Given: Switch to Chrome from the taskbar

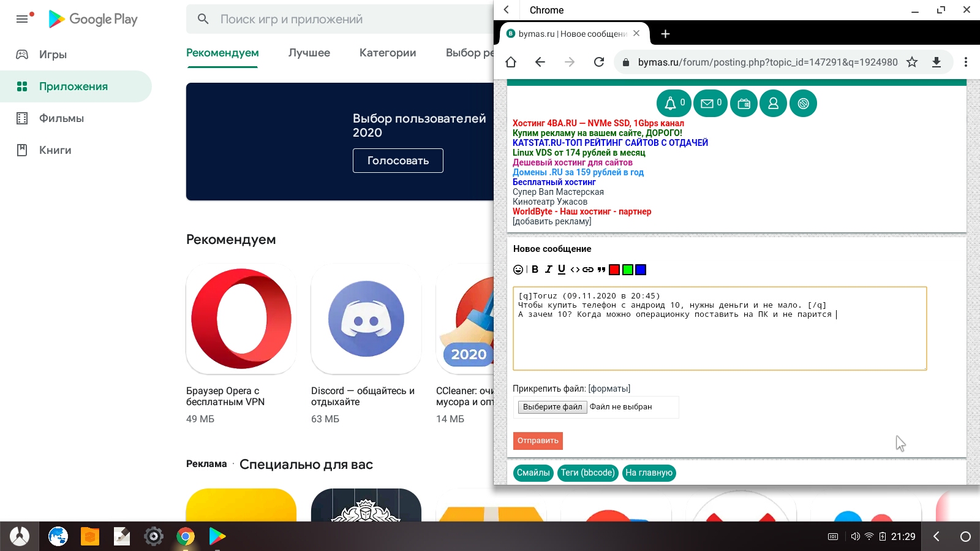Looking at the screenshot, I should coord(186,537).
